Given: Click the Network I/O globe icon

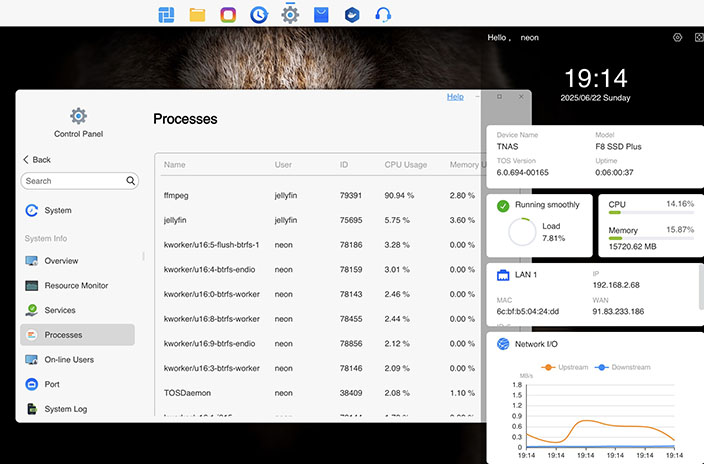Looking at the screenshot, I should point(503,344).
